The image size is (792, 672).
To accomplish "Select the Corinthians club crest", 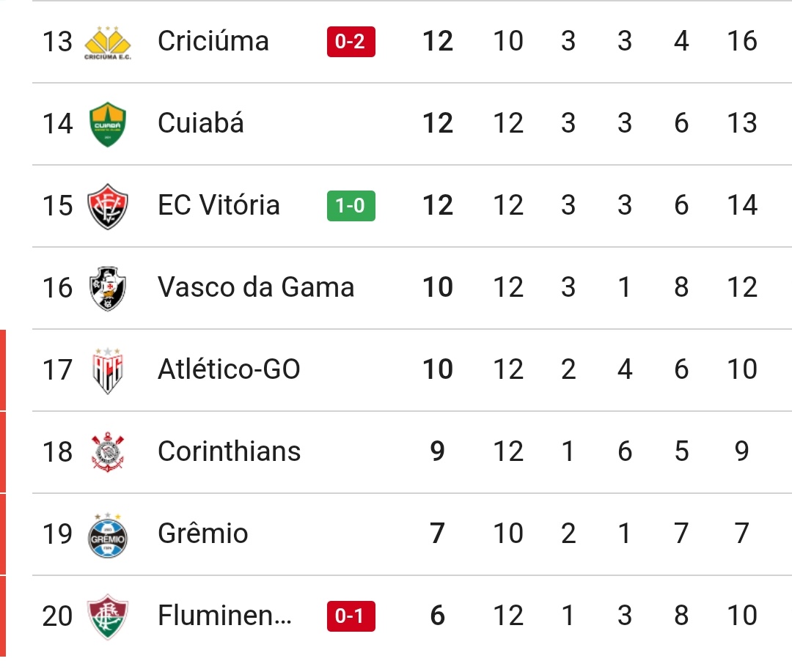I will point(108,452).
